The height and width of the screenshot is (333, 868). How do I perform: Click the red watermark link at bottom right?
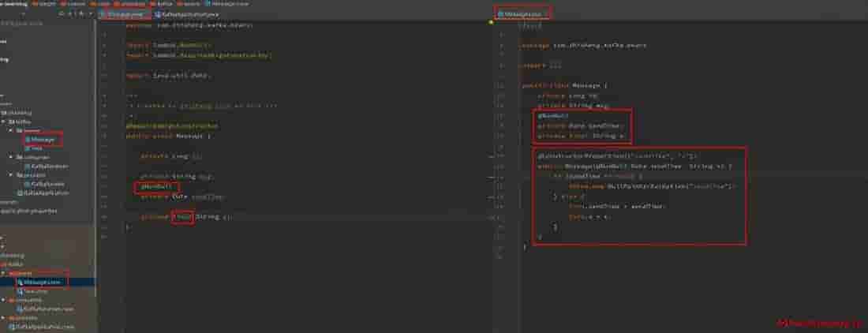tap(819, 324)
